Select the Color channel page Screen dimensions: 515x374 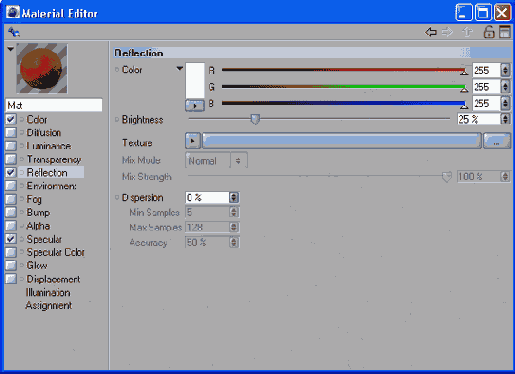pos(37,119)
